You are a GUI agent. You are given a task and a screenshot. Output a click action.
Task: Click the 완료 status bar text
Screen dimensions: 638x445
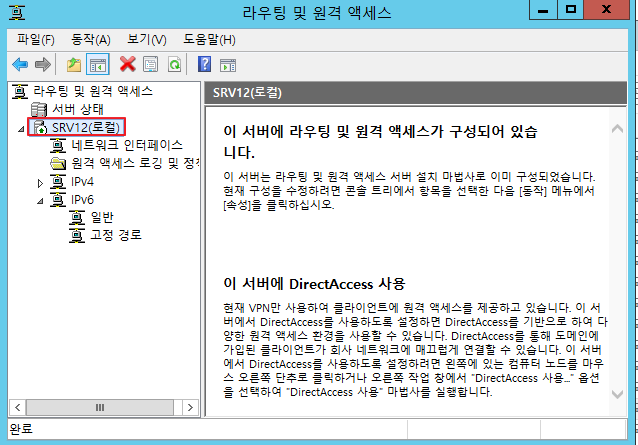(x=21, y=429)
